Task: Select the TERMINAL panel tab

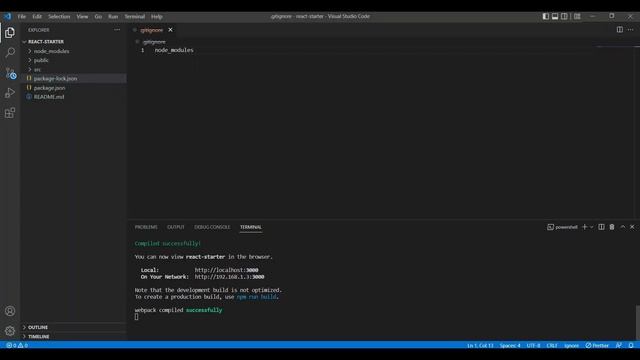Action: pyautogui.click(x=251, y=227)
